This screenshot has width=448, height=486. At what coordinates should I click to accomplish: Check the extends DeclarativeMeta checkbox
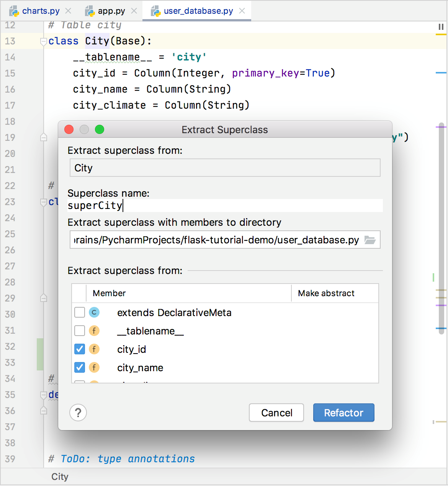click(x=79, y=312)
